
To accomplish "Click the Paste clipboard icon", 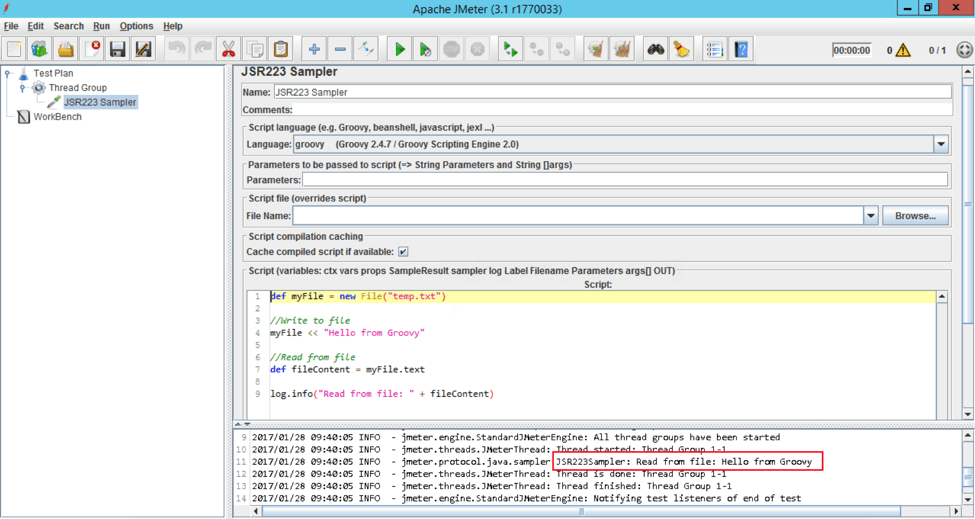I will [281, 49].
